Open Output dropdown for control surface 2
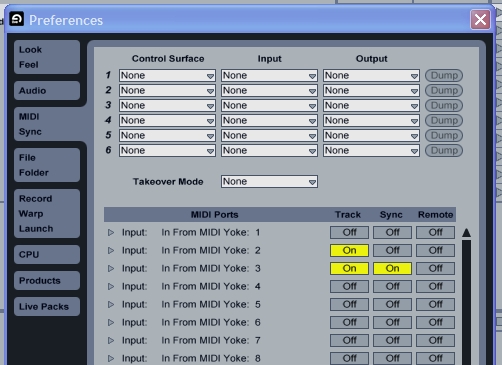Image resolution: width=502 pixels, height=365 pixels. tap(371, 91)
